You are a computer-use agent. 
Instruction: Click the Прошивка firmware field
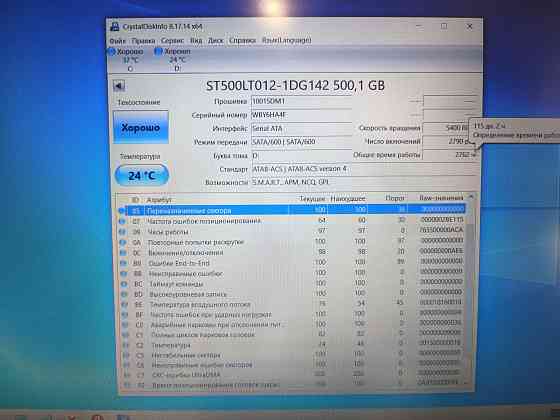coord(301,101)
